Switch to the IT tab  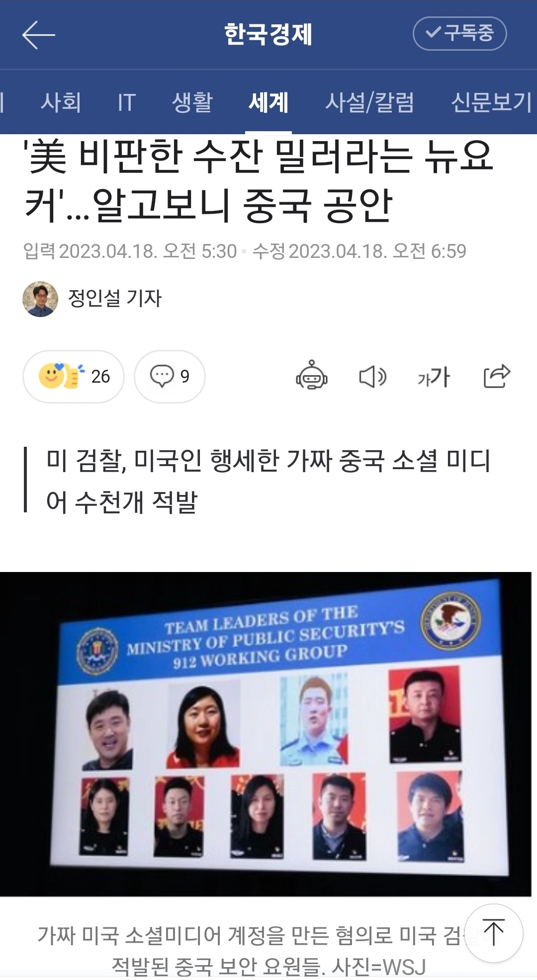[127, 102]
